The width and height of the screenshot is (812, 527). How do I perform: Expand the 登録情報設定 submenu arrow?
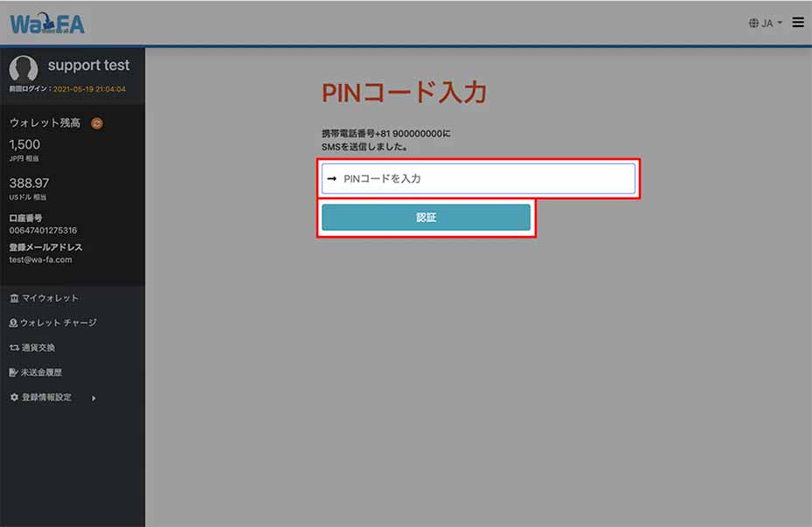94,399
